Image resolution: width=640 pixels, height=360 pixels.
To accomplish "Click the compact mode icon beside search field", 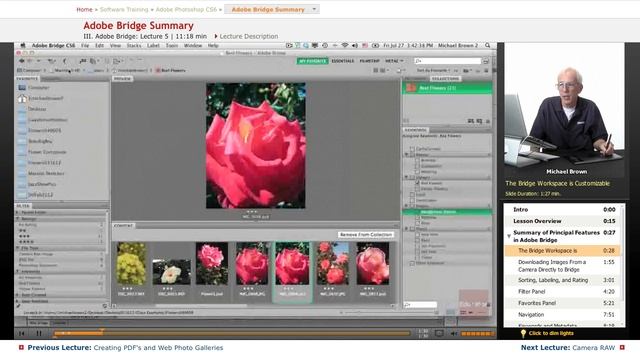I will click(x=486, y=61).
